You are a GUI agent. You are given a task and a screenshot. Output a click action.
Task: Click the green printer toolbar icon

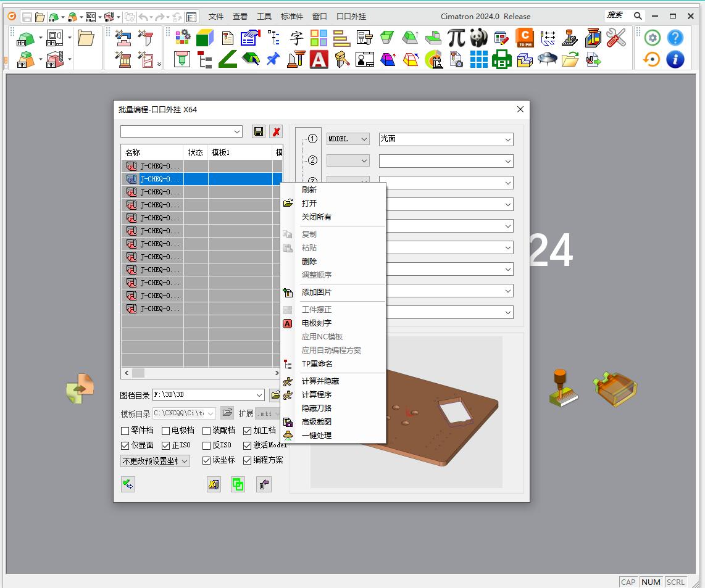(x=501, y=60)
